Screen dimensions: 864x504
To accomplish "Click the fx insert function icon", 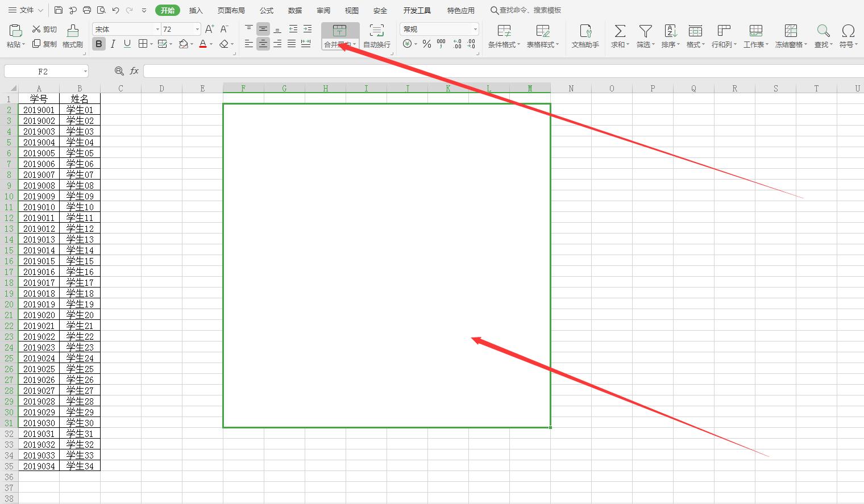I will (134, 71).
